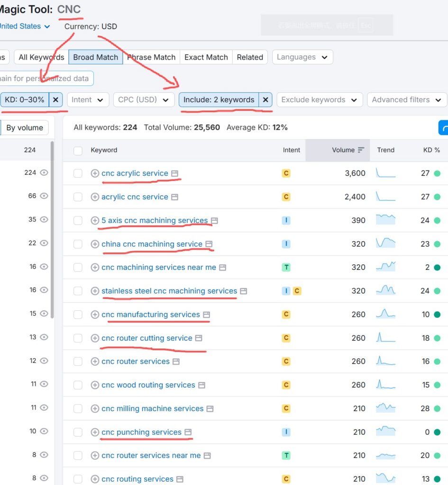The height and width of the screenshot is (485, 448).
Task: Remove the KD 0–30% filter with X
Action: point(56,99)
